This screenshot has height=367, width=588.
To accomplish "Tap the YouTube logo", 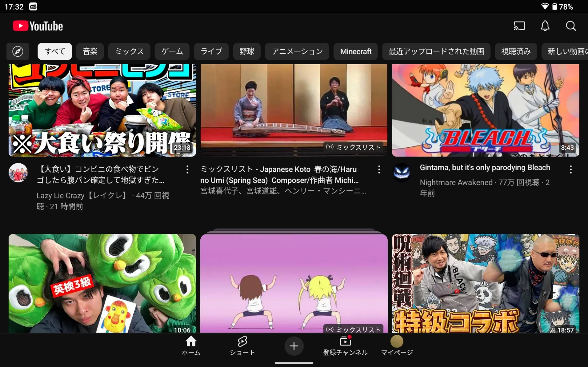I will (38, 26).
